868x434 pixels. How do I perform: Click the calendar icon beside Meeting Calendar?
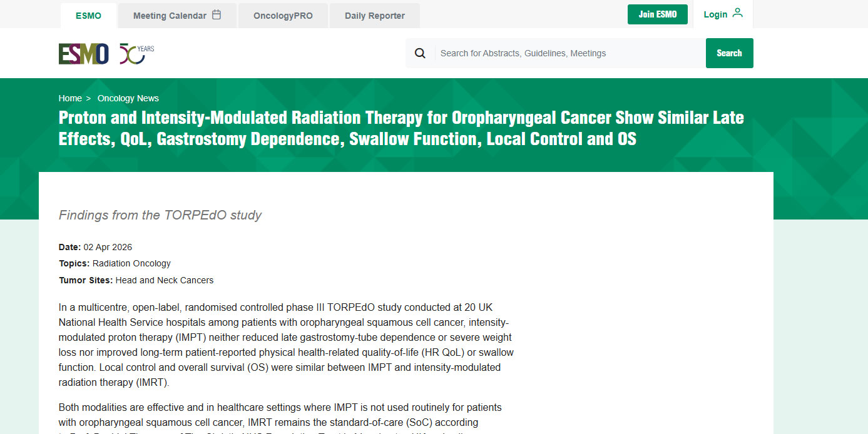click(217, 15)
